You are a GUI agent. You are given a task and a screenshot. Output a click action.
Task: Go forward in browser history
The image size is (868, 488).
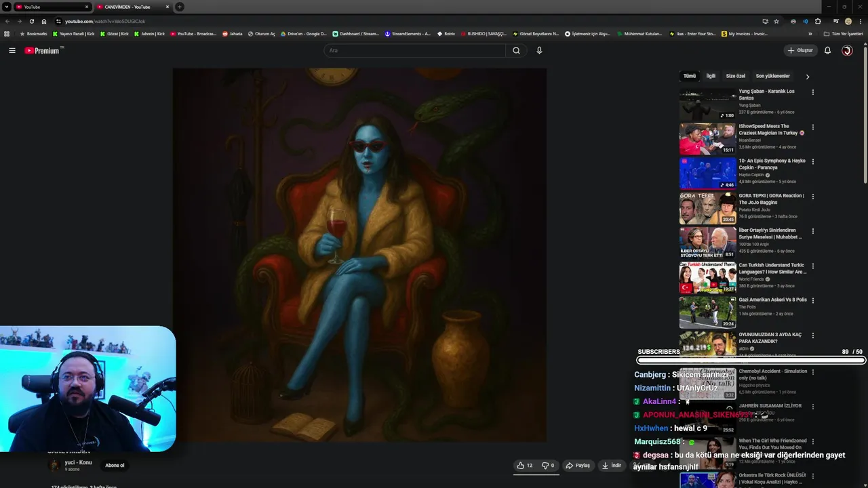pos(19,21)
